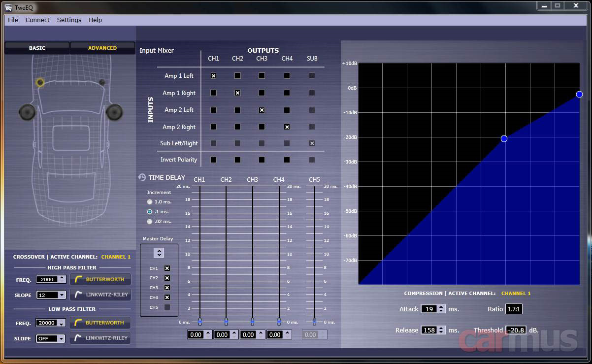
Task: Toggle Invert Polarity for CH3
Action: click(262, 160)
